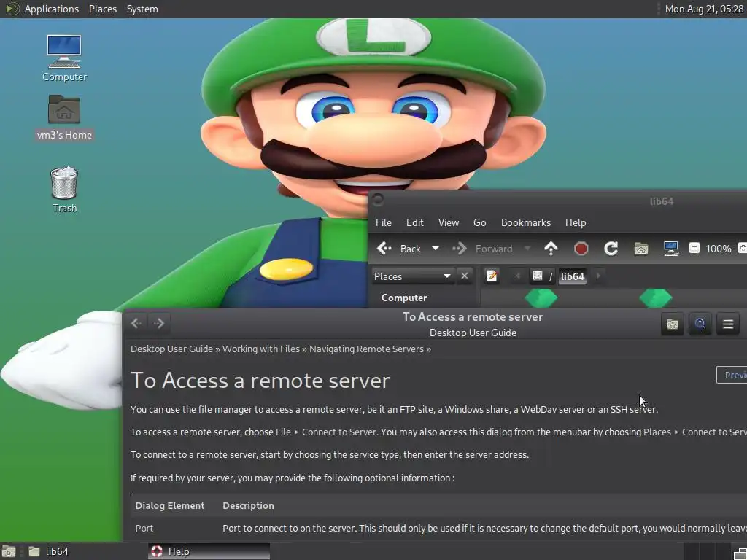The image size is (747, 560).
Task: Open the Go menu
Action: [480, 222]
